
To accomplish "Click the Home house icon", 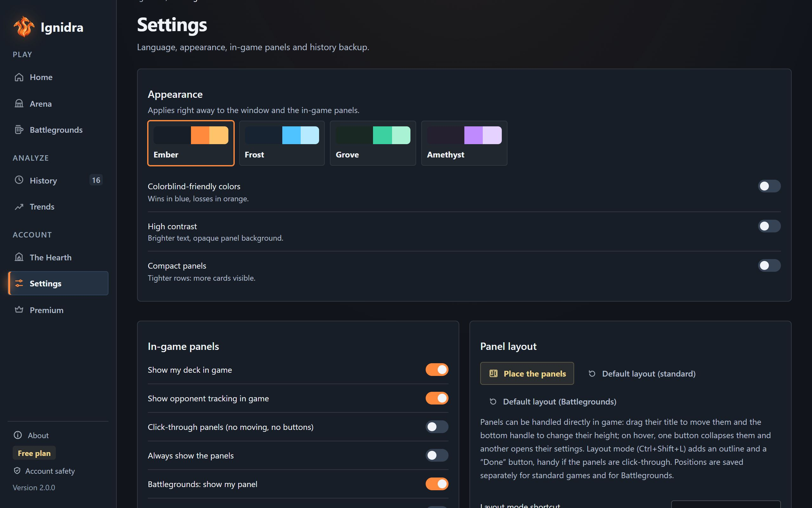I will click(x=19, y=77).
